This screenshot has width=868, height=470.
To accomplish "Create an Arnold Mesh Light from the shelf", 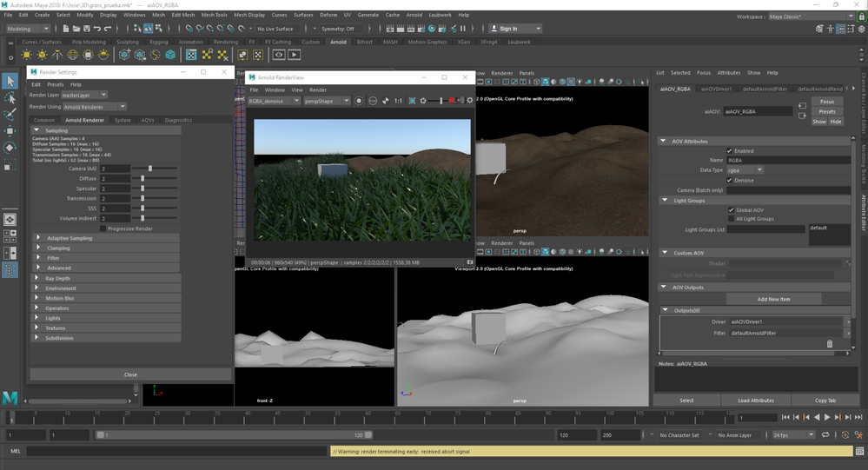I will 42,54.
